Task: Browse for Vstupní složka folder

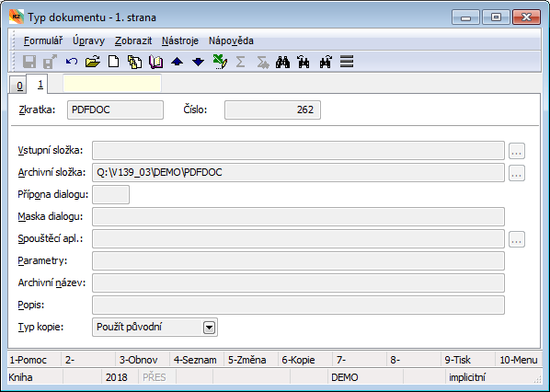Action: (517, 151)
